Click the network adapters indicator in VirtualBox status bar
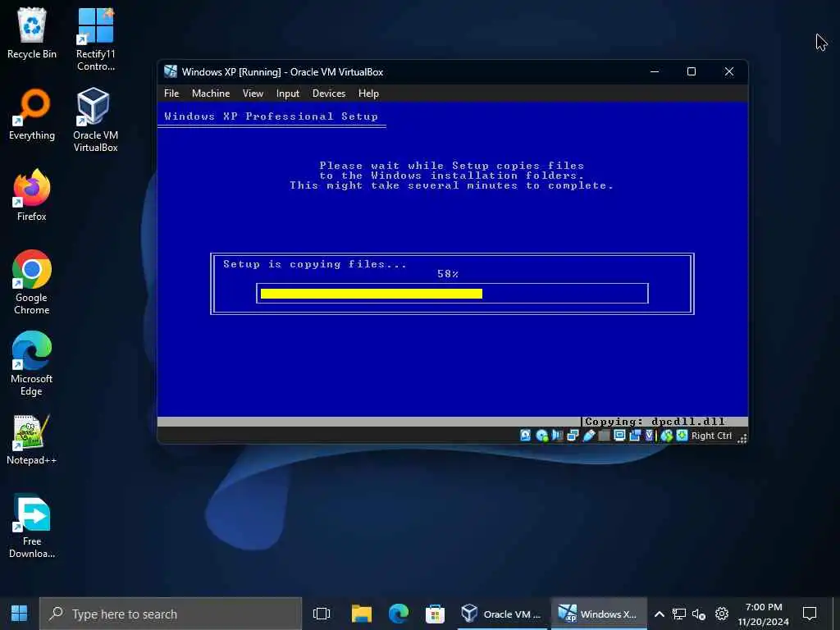Viewport: 840px width, 630px height. pos(573,436)
